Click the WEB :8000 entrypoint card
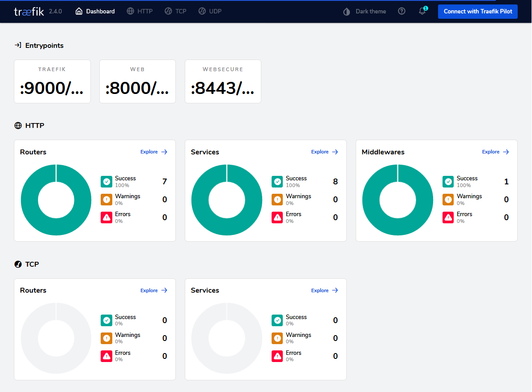Viewport: 532px width, 392px height. pos(137,81)
